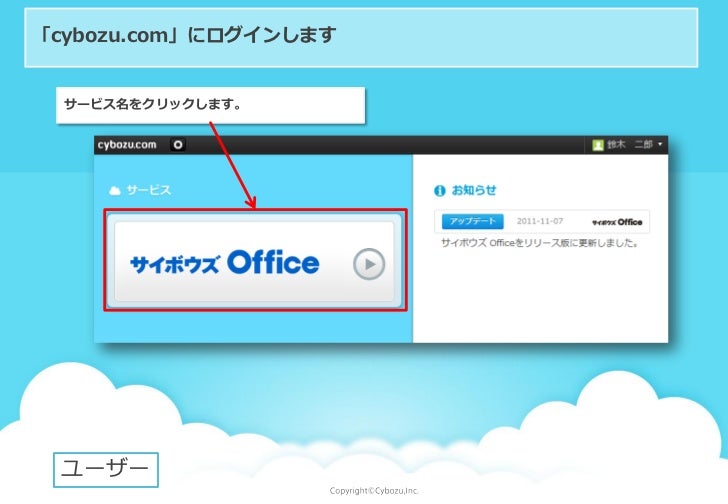
Task: Click the info icon beside お知らせ
Action: coord(439,190)
